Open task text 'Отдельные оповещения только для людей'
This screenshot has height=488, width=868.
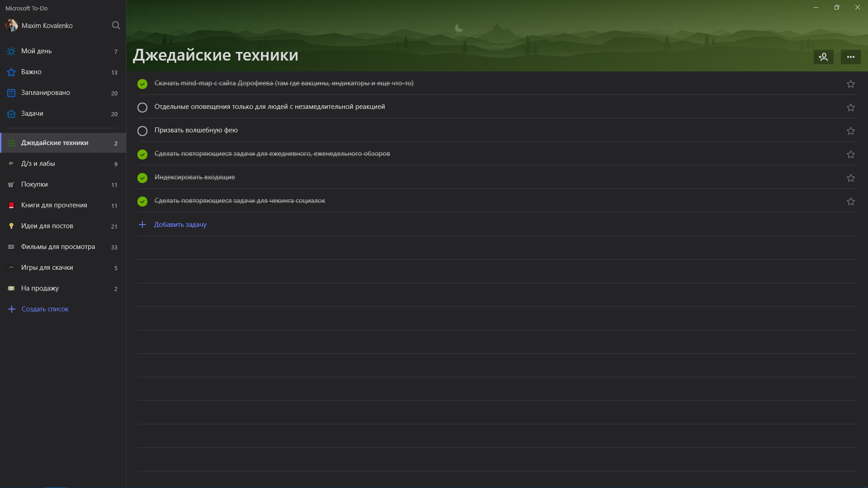[270, 107]
